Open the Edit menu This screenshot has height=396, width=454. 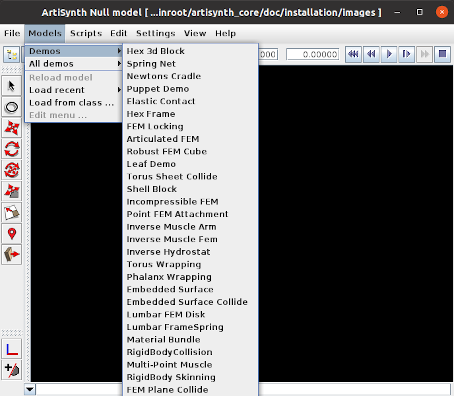[x=119, y=33]
